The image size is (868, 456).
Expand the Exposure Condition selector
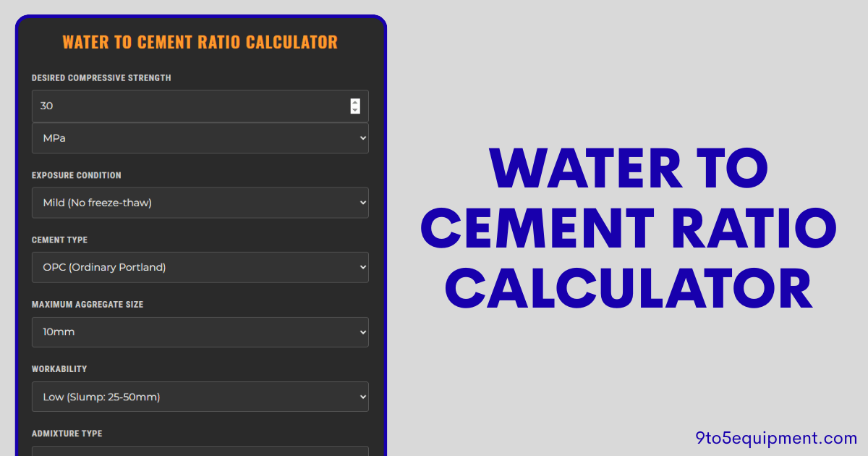(x=200, y=203)
